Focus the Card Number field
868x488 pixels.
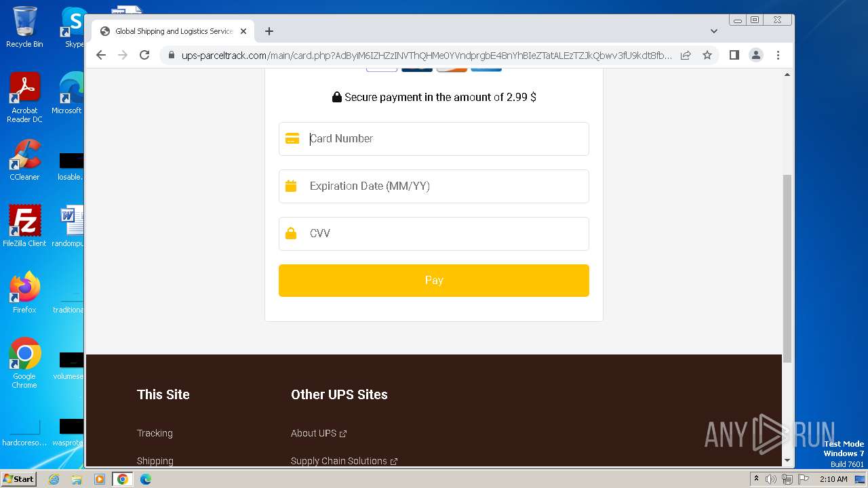pos(434,139)
